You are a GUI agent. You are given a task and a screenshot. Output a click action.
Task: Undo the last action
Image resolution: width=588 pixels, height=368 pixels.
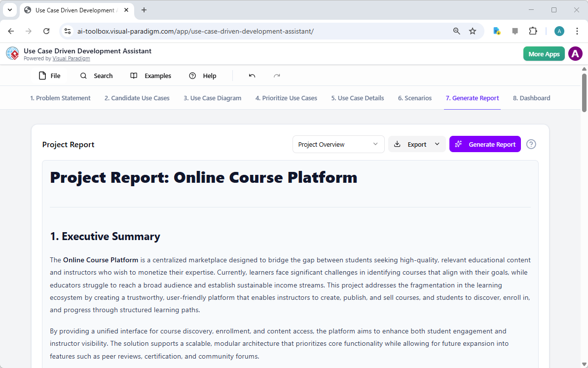252,76
